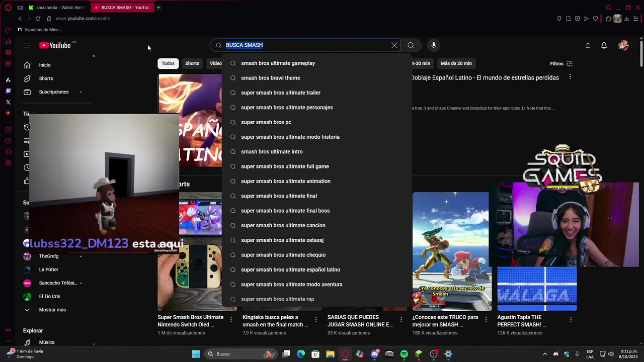Screen dimensions: 644x362
Task: Open the YouTube hamburger guide menu
Action: point(27,45)
